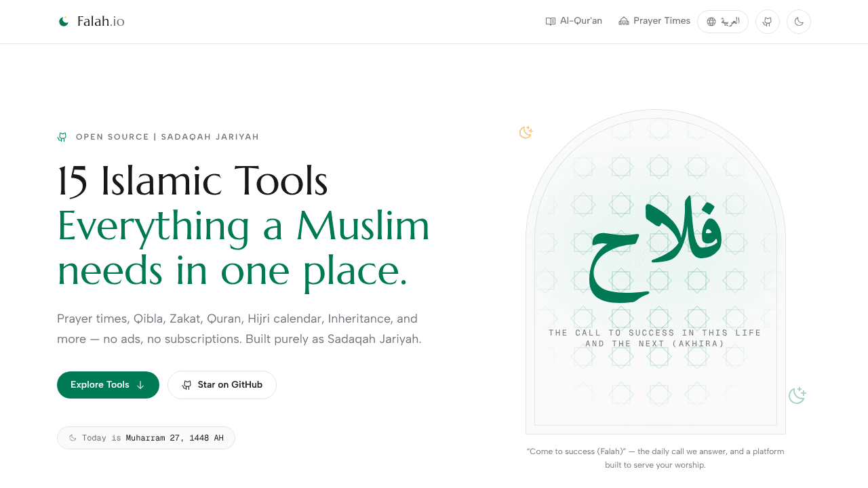Viewport: 868px width, 488px height.
Task: Click the green Arabic Falah calligraphy artwork
Action: 656,250
